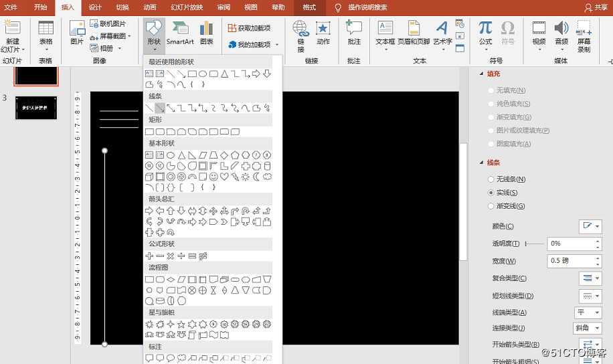
Task: Collapse the 填充 section
Action: [x=482, y=74]
